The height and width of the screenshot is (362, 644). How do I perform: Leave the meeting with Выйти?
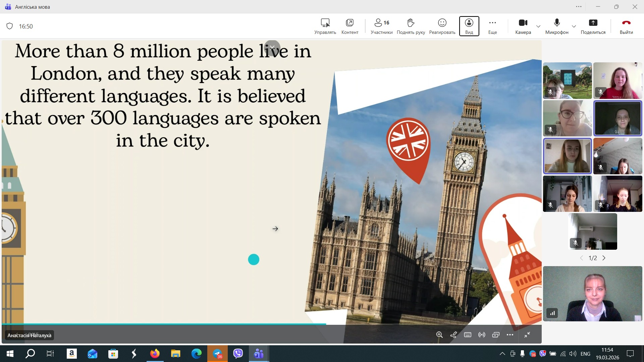click(x=626, y=26)
